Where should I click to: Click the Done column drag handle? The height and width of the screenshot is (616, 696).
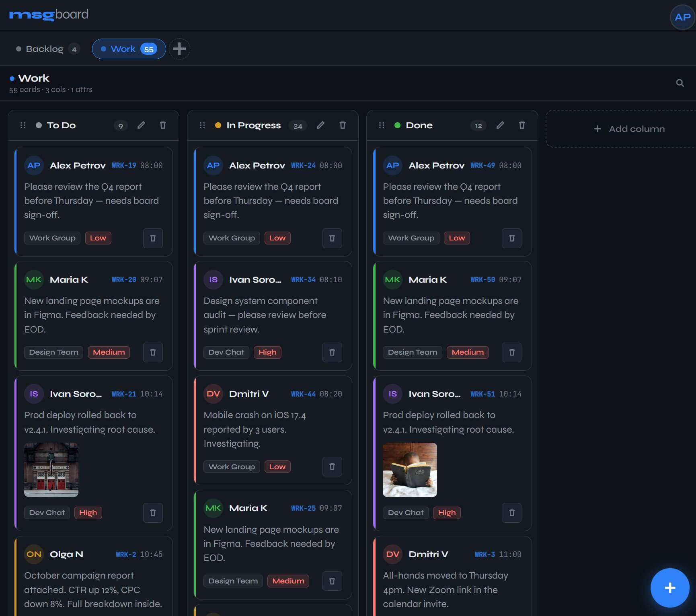tap(382, 125)
